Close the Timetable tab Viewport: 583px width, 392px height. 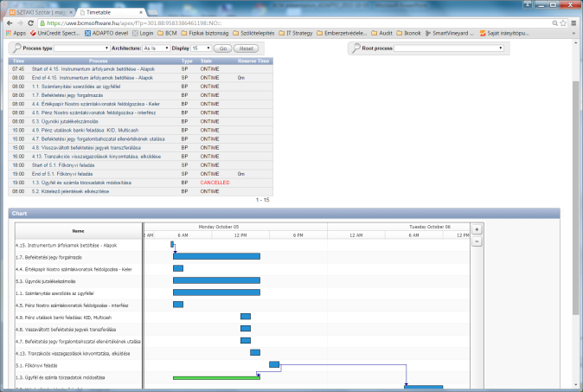(x=141, y=12)
